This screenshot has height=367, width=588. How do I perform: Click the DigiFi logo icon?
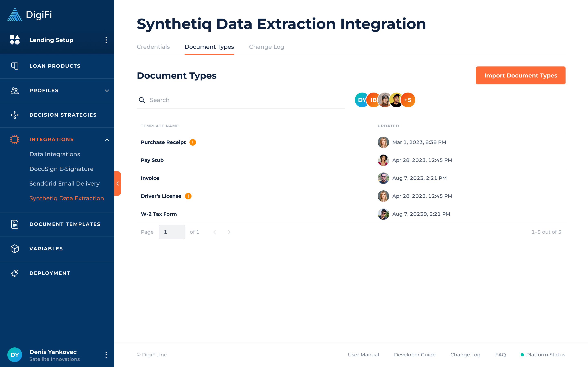coord(15,15)
